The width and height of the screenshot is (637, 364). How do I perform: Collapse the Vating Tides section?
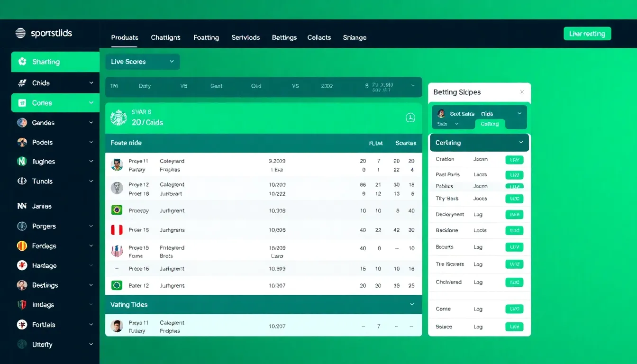click(x=411, y=304)
